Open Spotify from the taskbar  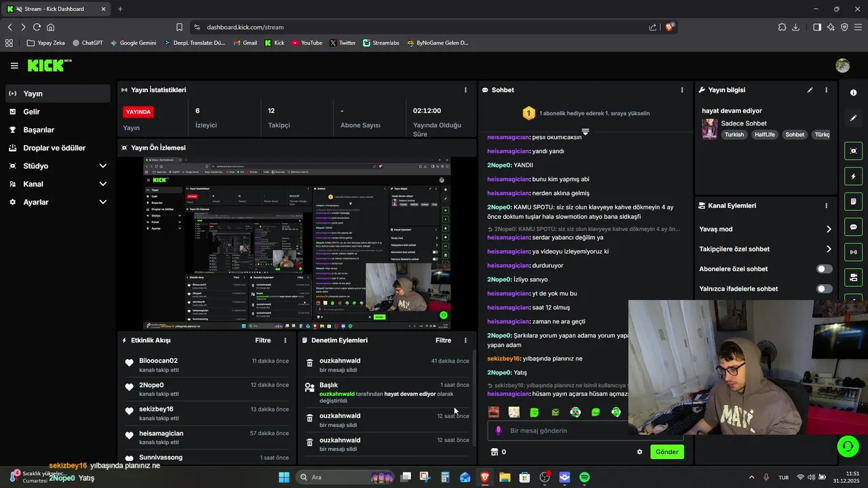tap(585, 477)
